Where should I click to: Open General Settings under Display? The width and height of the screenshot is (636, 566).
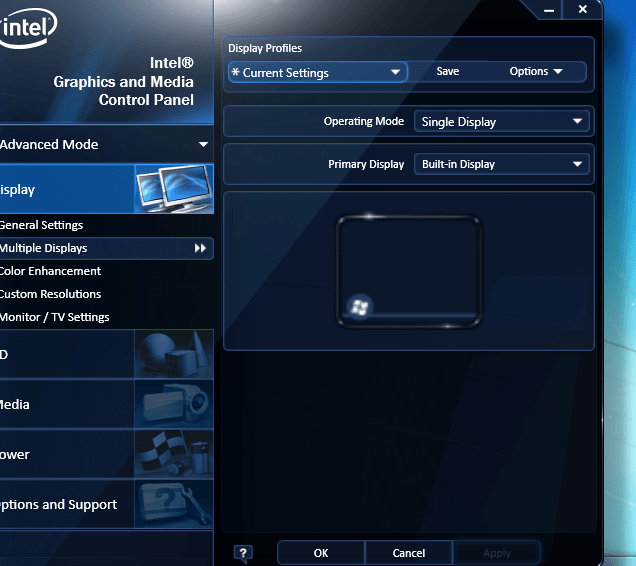point(41,225)
